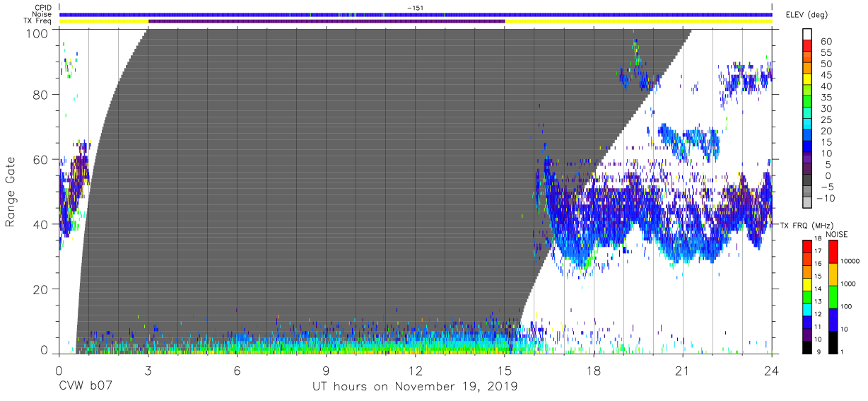Click the 80 tick label on the Range Gate axis
The width and height of the screenshot is (868, 401).
pos(40,94)
